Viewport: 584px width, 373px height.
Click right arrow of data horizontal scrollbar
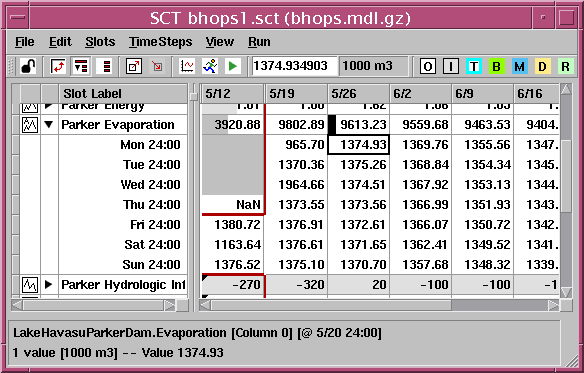[x=554, y=306]
